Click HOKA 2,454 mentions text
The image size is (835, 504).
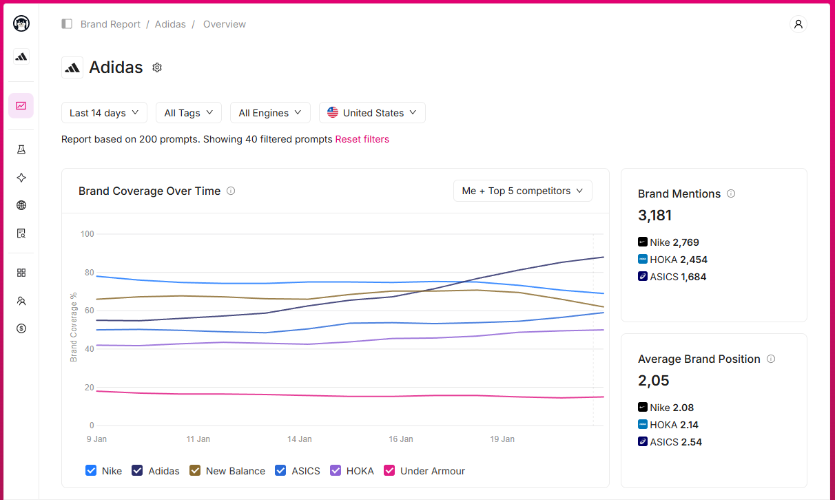(679, 260)
